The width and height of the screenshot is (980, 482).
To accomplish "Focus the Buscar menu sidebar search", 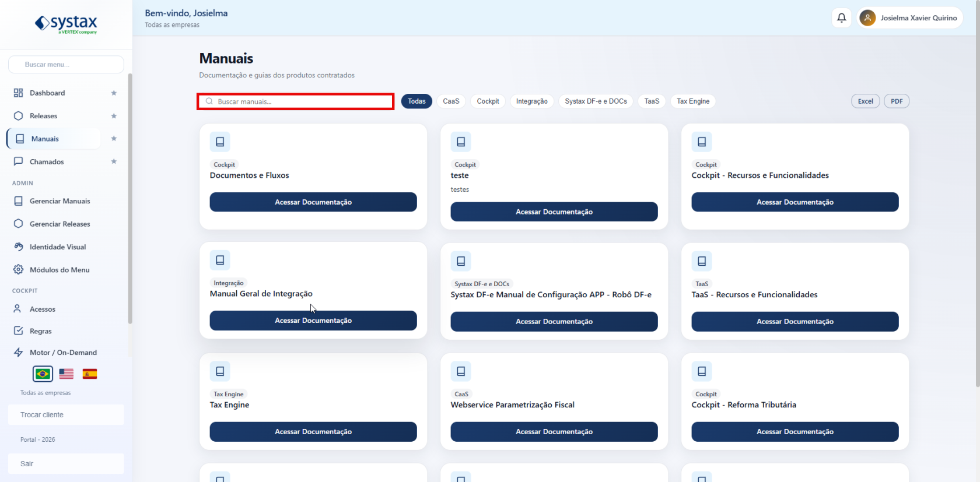I will [x=66, y=65].
